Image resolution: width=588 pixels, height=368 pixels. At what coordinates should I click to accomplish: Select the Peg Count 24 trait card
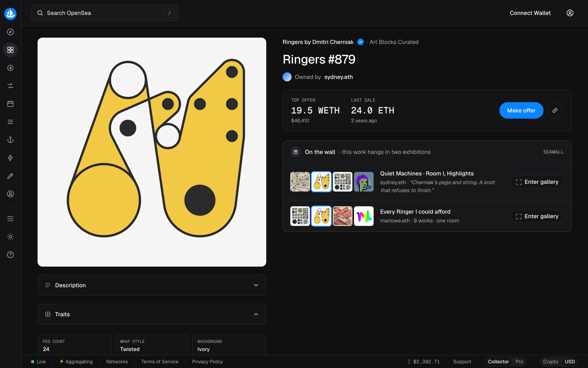(75, 345)
